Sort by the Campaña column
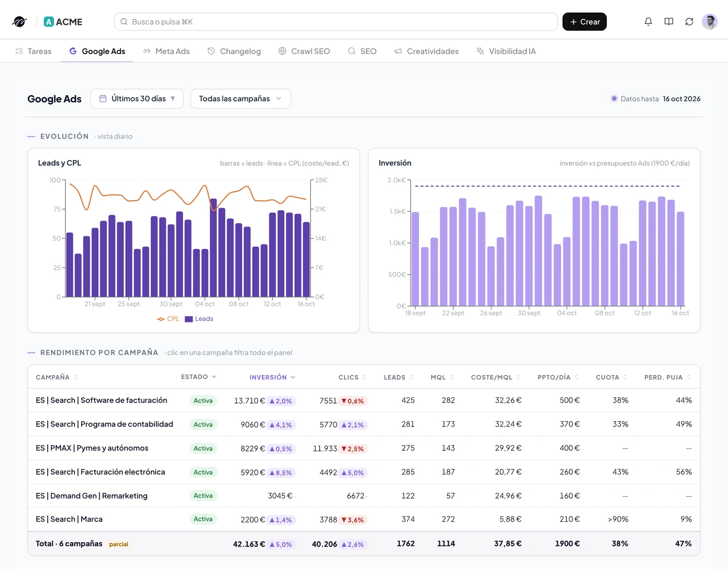The width and height of the screenshot is (728, 569). (57, 377)
